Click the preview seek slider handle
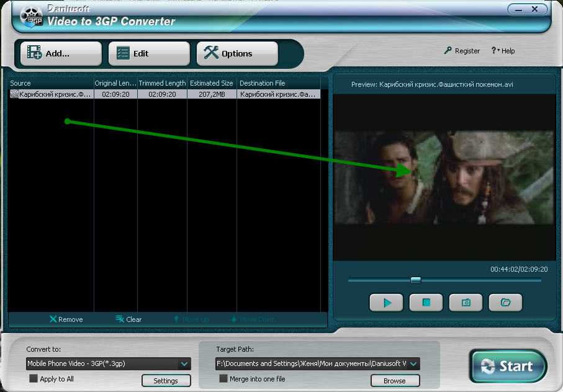 point(416,280)
